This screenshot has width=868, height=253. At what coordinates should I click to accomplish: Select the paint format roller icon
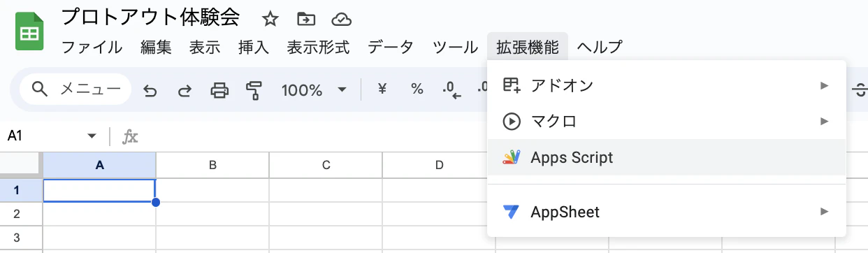click(254, 90)
